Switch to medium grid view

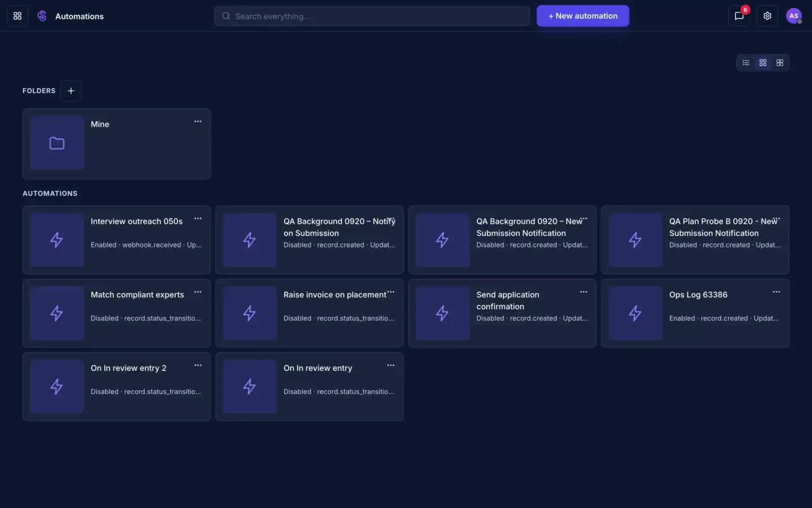click(x=763, y=62)
